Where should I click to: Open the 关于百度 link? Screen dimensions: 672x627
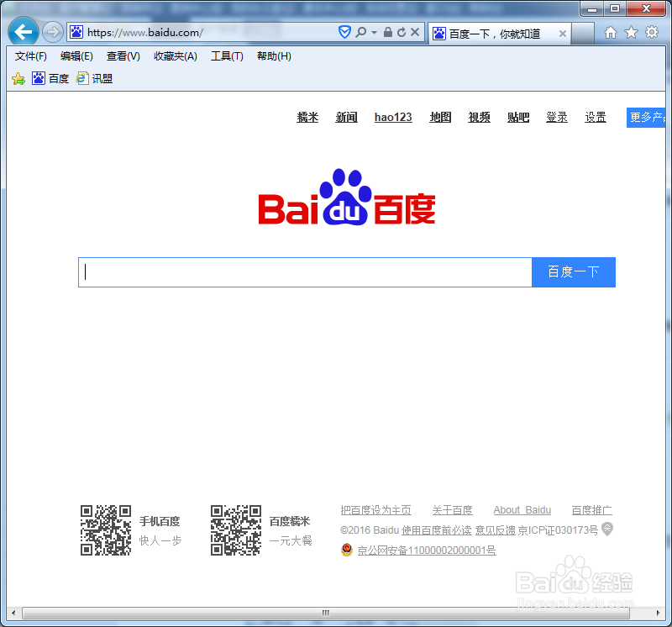(452, 510)
